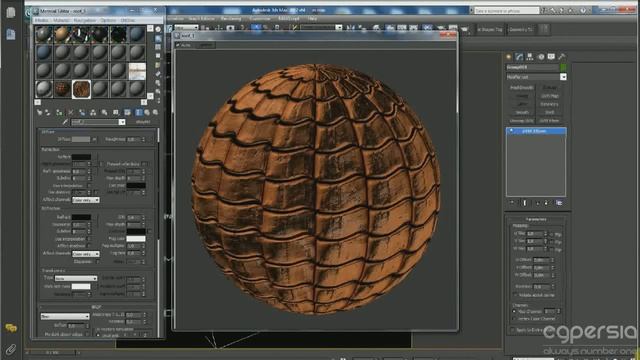Open Translucency Type dropdown
This screenshot has height=360, width=640.
(76, 278)
